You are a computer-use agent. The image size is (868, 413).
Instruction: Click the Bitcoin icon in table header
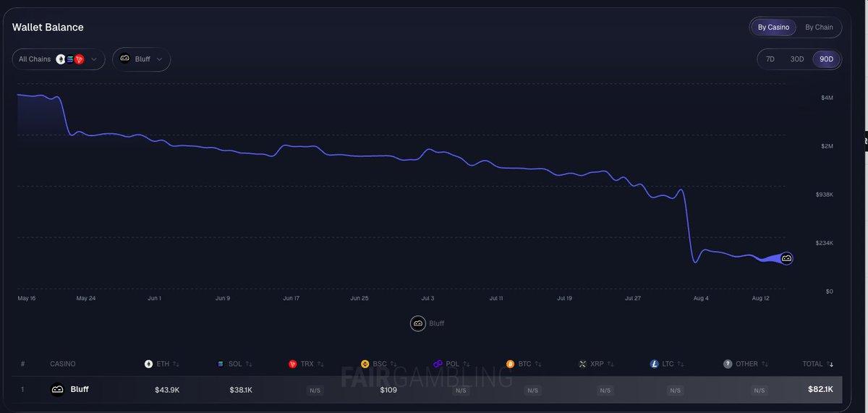click(x=510, y=364)
